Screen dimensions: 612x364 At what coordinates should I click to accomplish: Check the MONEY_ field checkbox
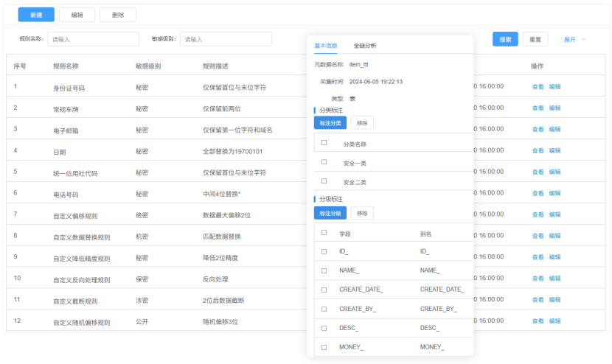click(x=324, y=347)
